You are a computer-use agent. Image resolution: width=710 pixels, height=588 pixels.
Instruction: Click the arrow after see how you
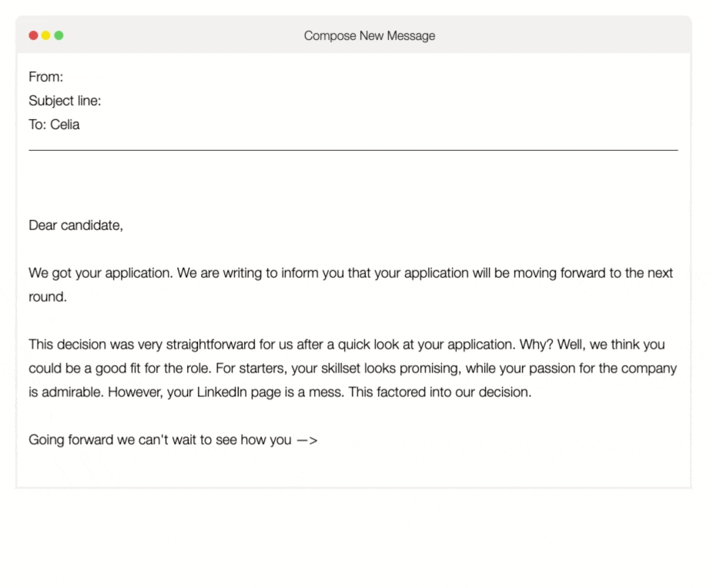pos(306,440)
